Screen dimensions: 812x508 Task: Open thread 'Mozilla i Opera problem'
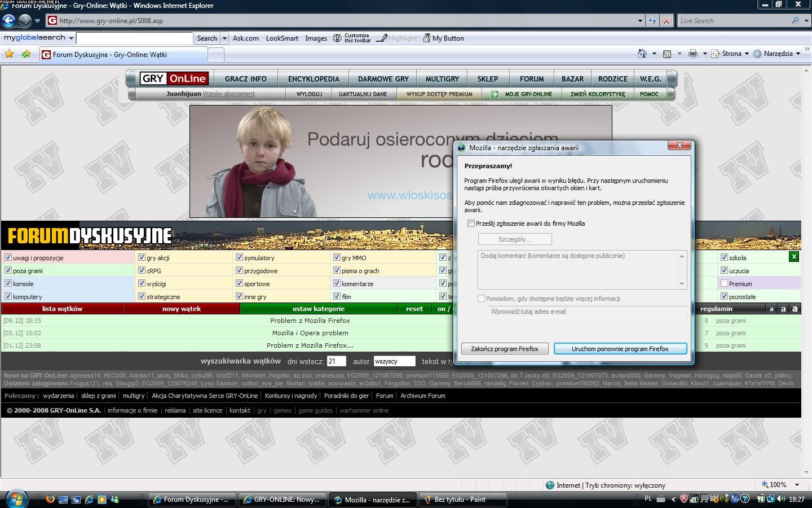tap(311, 333)
